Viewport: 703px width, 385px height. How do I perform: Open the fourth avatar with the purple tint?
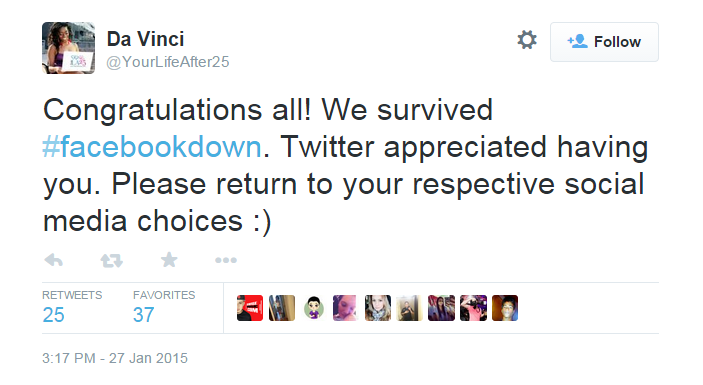point(345,308)
